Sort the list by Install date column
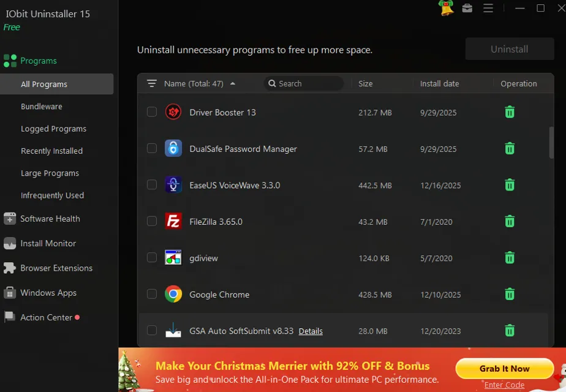The height and width of the screenshot is (392, 566). [x=439, y=84]
